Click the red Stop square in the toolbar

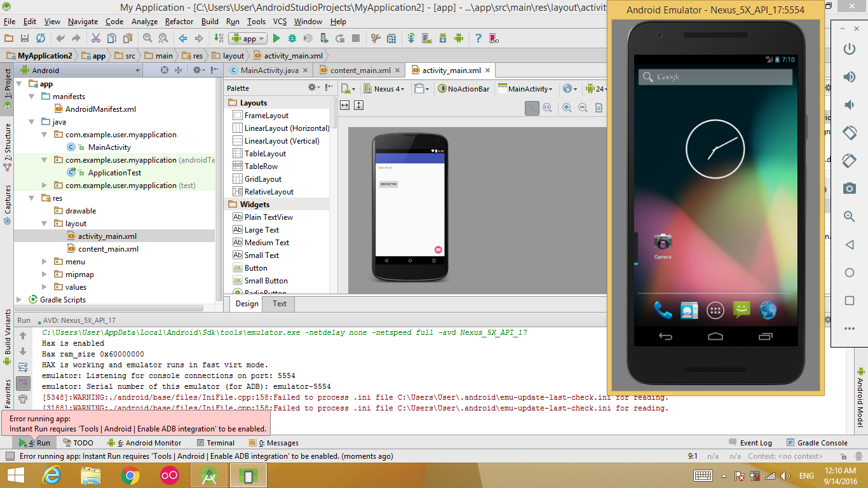[356, 39]
